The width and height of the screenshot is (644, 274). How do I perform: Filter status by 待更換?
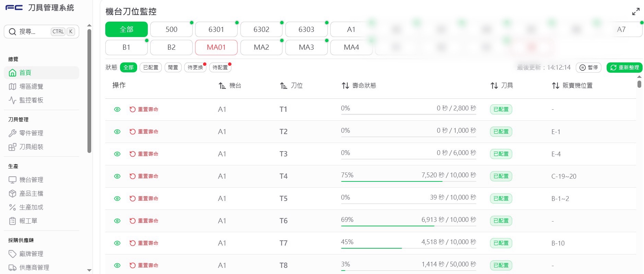(195, 68)
